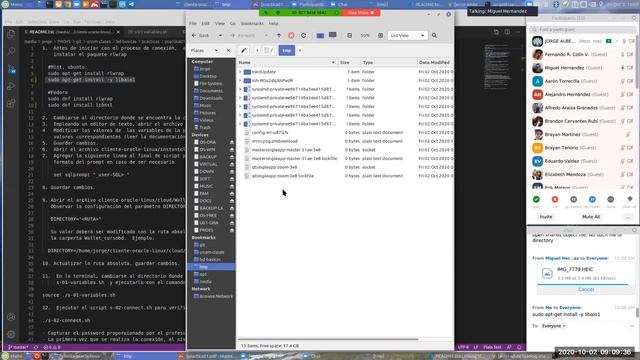Close the Places side pane
640x360 pixels.
click(x=228, y=51)
